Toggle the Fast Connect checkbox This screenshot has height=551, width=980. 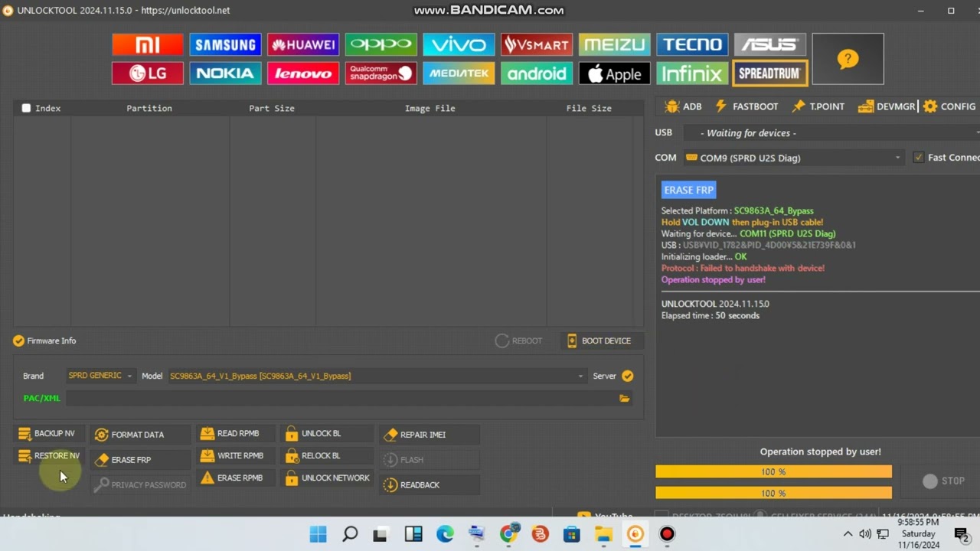[919, 158]
